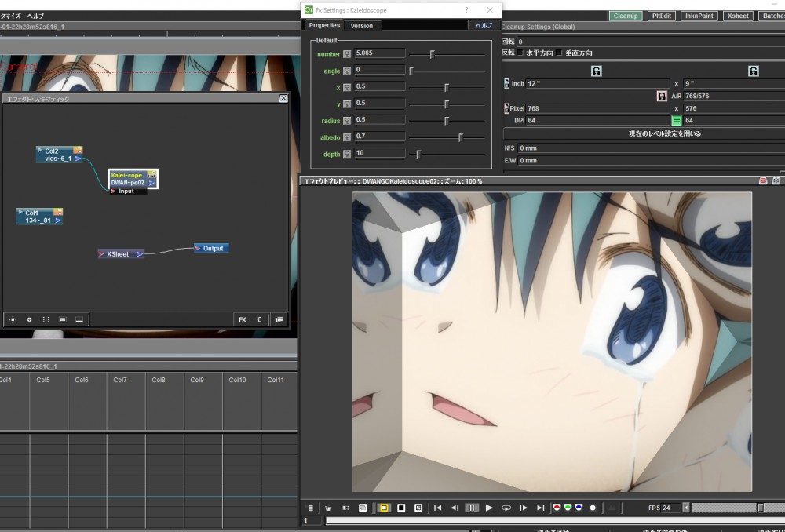Click the ヘルプ button in Fx Settings
785x532 pixels.
pos(484,26)
